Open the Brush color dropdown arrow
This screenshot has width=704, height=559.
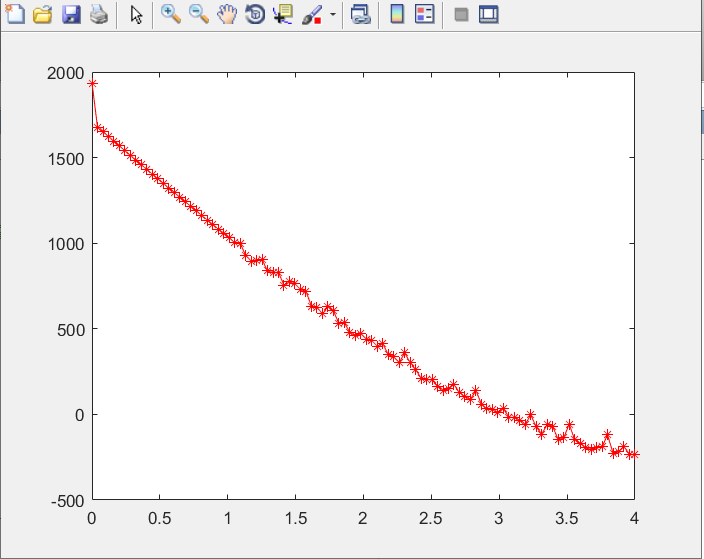pos(333,14)
